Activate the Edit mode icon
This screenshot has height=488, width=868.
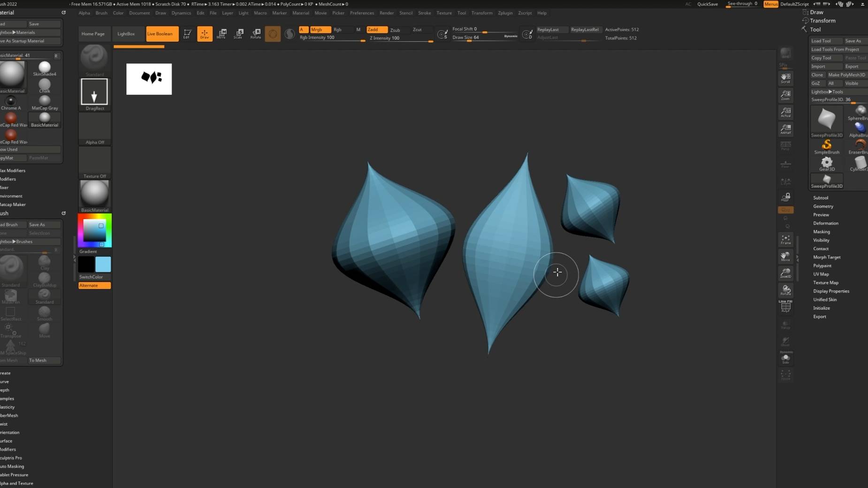187,33
